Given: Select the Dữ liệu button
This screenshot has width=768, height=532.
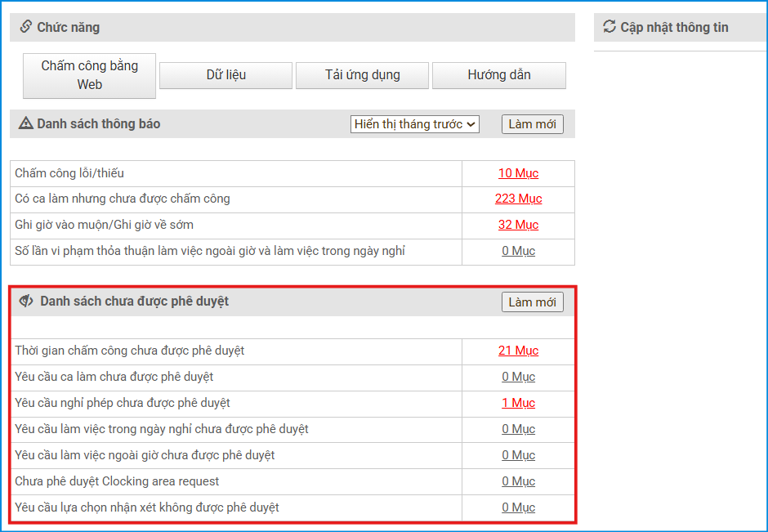Looking at the screenshot, I should point(225,75).
